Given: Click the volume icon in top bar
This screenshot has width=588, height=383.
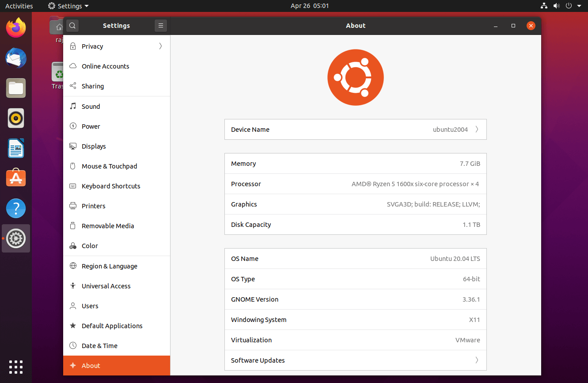Looking at the screenshot, I should coord(556,6).
